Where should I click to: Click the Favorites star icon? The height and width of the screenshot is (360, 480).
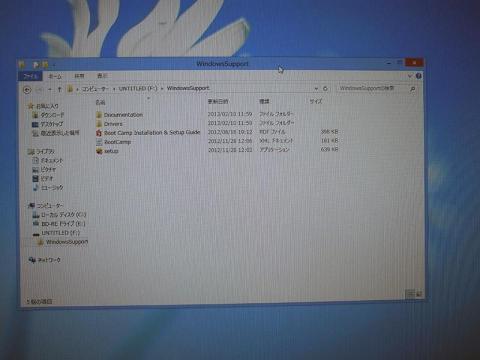[31, 106]
